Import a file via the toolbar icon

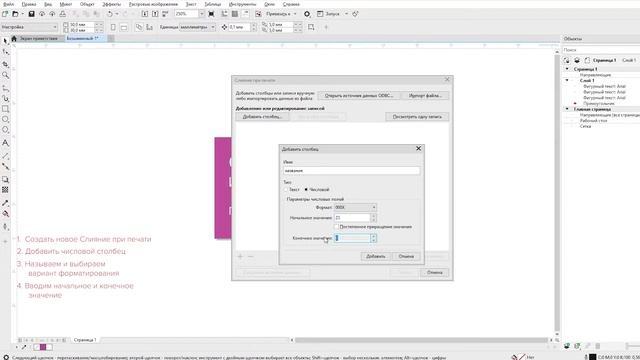pyautogui.click(x=144, y=14)
